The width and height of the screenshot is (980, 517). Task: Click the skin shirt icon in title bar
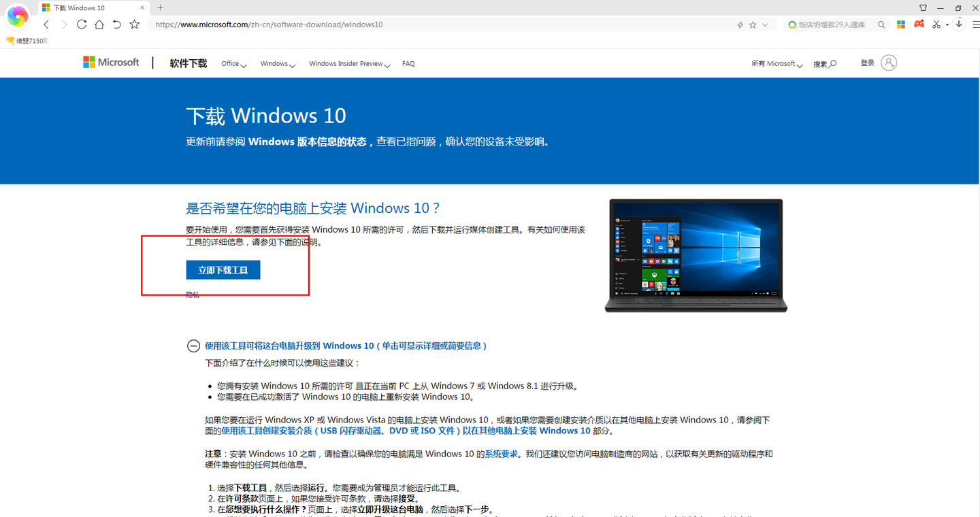tap(923, 8)
